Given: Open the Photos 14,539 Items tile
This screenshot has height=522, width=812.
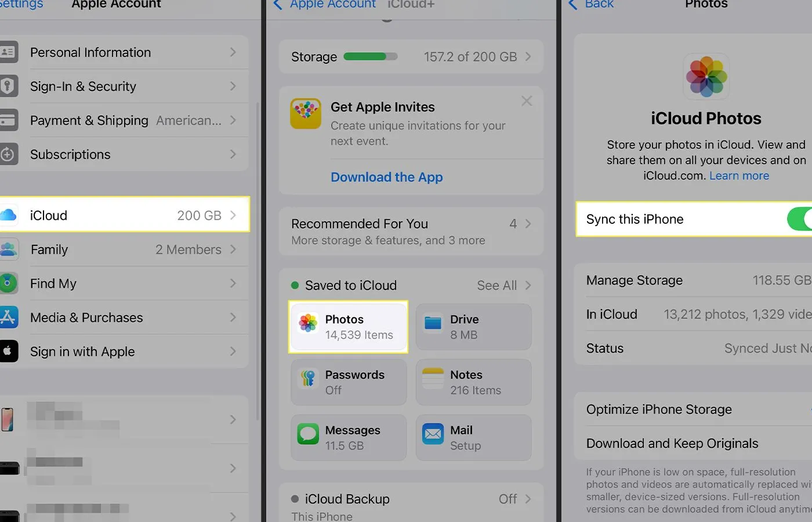Looking at the screenshot, I should pos(348,327).
